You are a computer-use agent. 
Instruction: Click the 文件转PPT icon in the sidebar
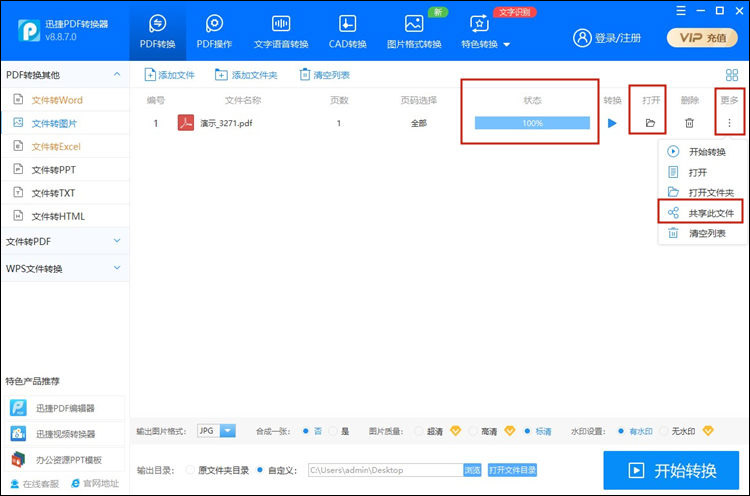point(18,169)
